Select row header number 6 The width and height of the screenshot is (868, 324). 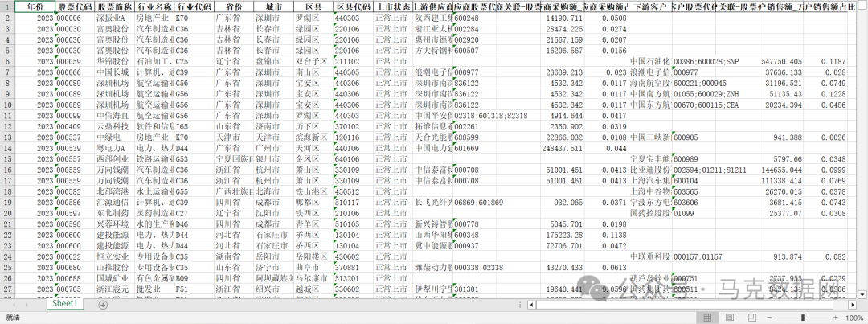coord(6,61)
